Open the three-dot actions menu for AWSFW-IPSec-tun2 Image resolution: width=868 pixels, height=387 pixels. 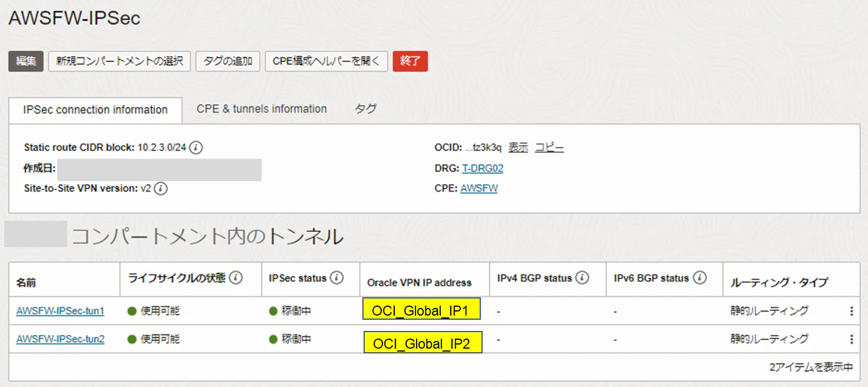click(851, 339)
